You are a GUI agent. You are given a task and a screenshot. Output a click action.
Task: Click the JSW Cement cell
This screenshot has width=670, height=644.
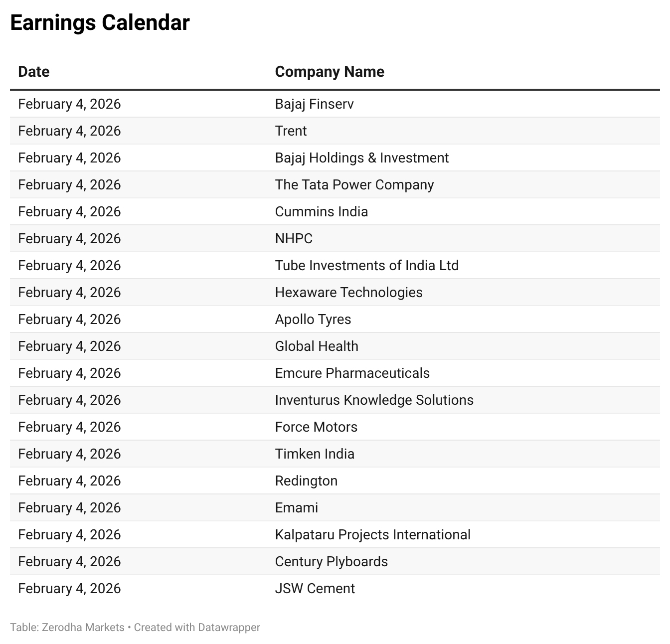click(315, 589)
